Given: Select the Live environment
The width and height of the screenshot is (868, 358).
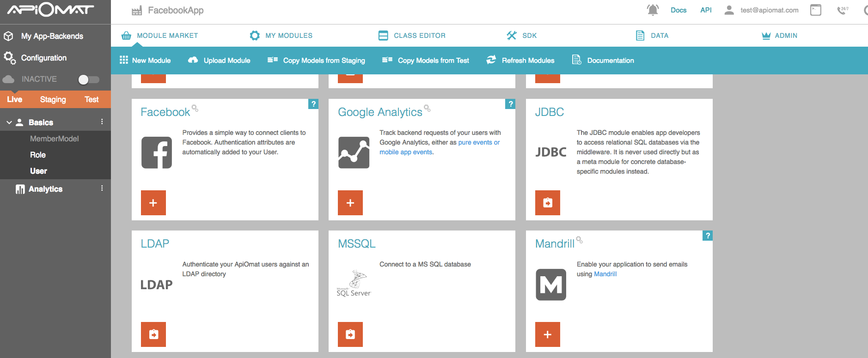Looking at the screenshot, I should [15, 99].
